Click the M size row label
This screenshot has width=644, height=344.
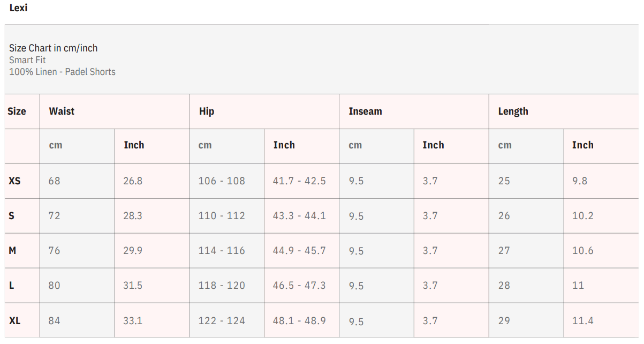(x=13, y=251)
